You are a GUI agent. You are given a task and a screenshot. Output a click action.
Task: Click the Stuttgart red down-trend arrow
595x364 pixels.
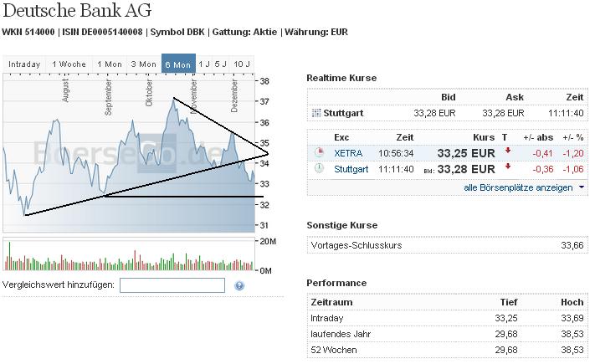point(507,167)
